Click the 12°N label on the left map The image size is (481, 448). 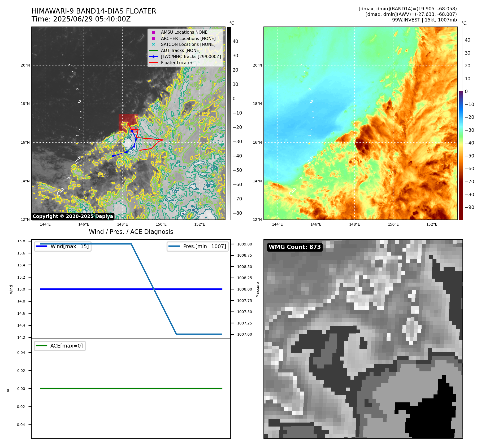[25, 219]
